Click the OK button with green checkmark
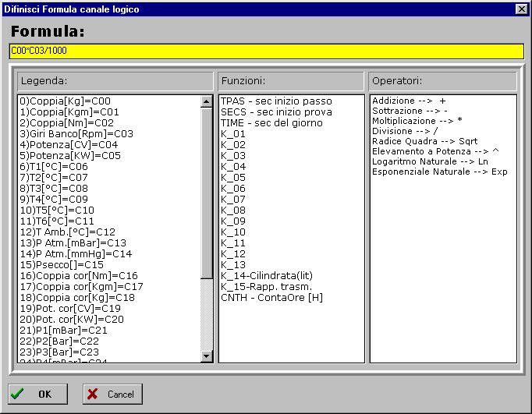 tap(37, 394)
